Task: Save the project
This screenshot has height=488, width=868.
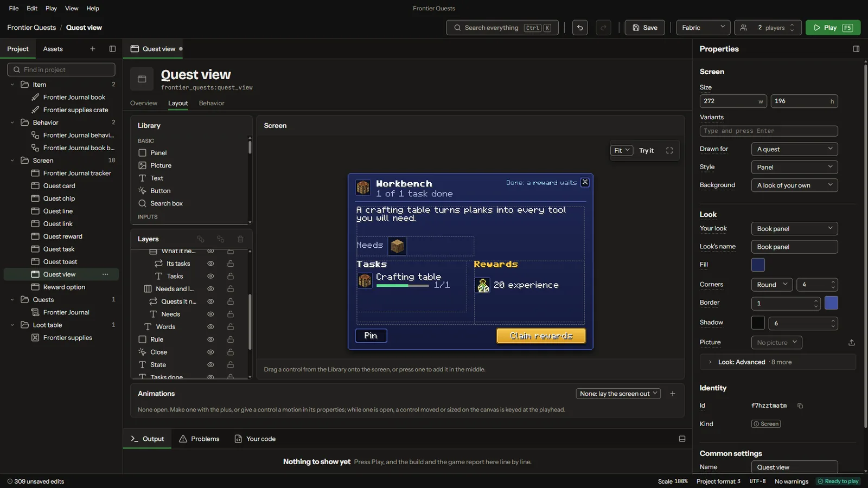Action: pyautogui.click(x=644, y=28)
